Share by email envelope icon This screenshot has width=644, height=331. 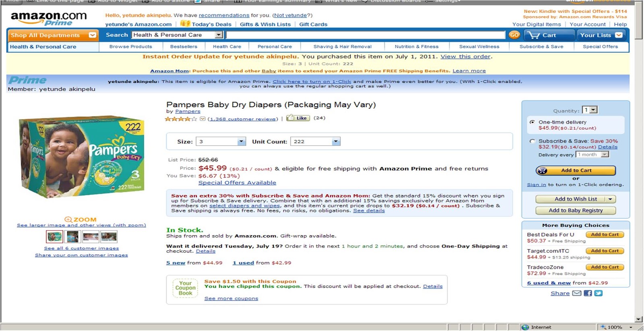pos(577,293)
